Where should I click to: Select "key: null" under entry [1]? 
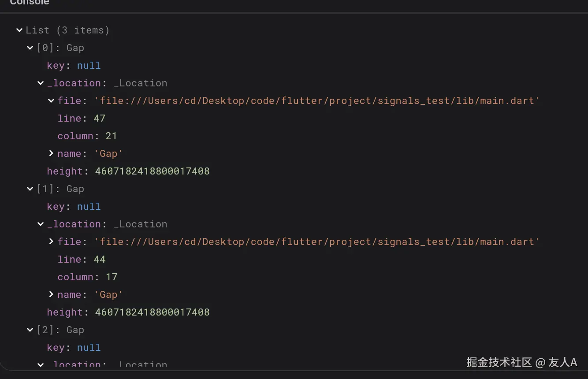click(74, 207)
